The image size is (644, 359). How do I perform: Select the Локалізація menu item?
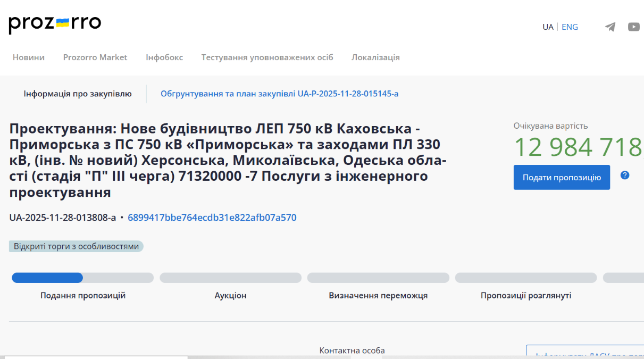click(x=375, y=57)
